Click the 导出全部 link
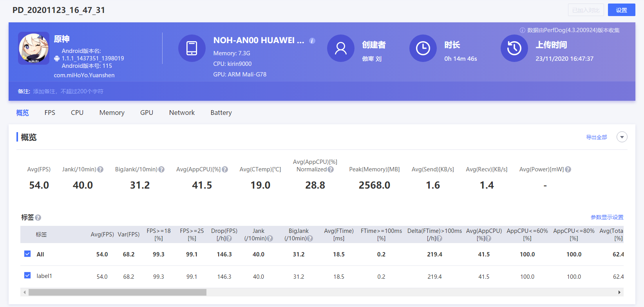The height and width of the screenshot is (307, 644). pyautogui.click(x=597, y=137)
